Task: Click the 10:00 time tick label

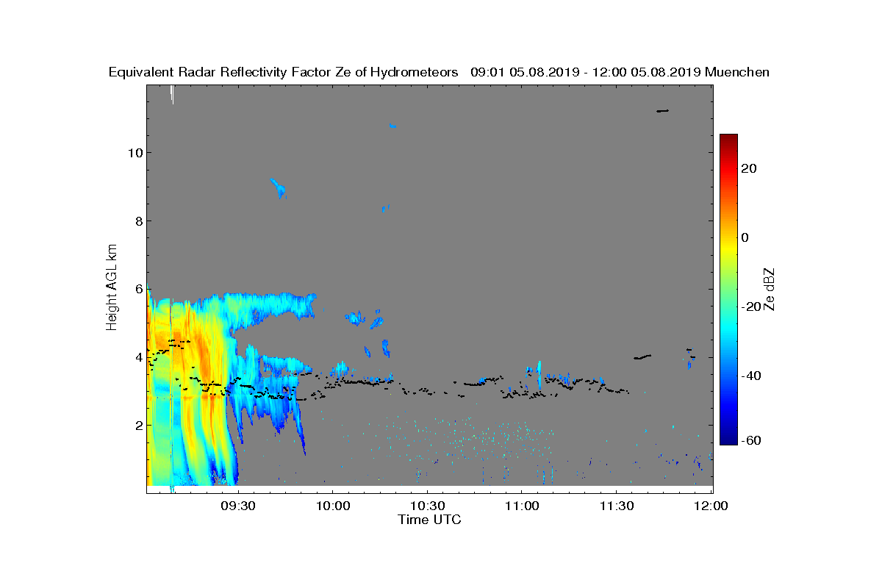Action: pos(331,506)
